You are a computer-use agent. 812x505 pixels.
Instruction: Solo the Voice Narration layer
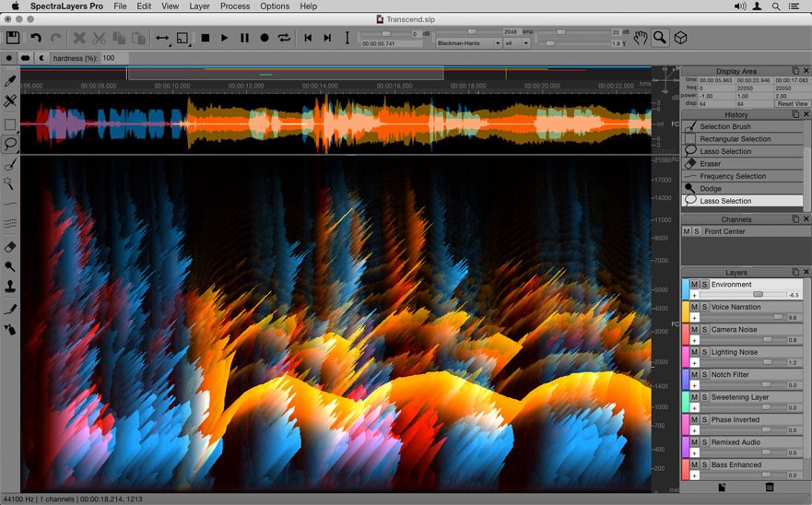coord(704,307)
